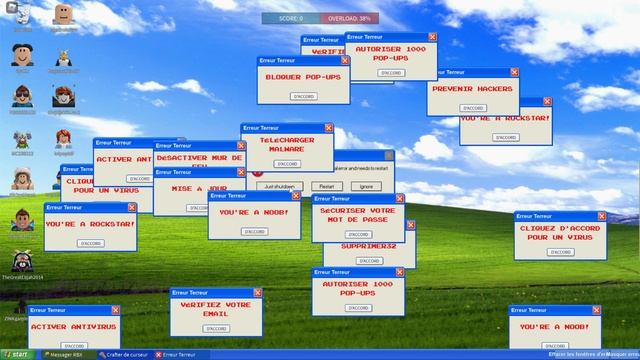Click D'ACCORD in topmost AUTORISER 1000 POP-UPS

coord(391,73)
